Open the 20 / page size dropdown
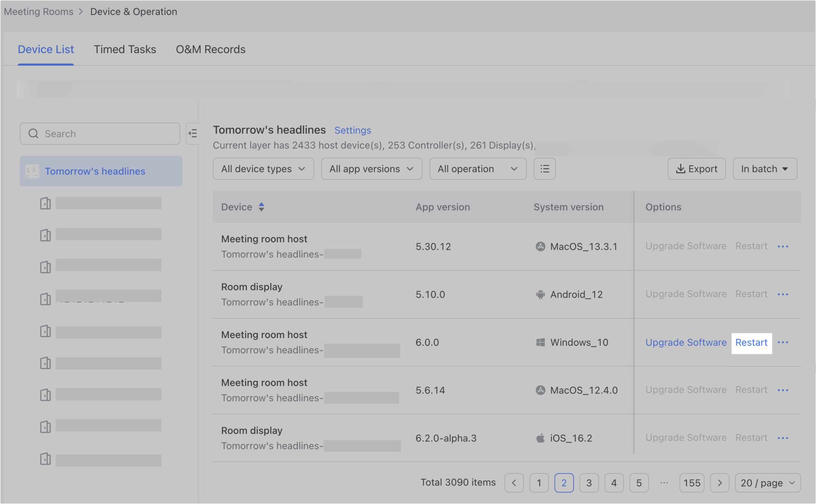Viewport: 816px width, 504px height. coord(767,482)
